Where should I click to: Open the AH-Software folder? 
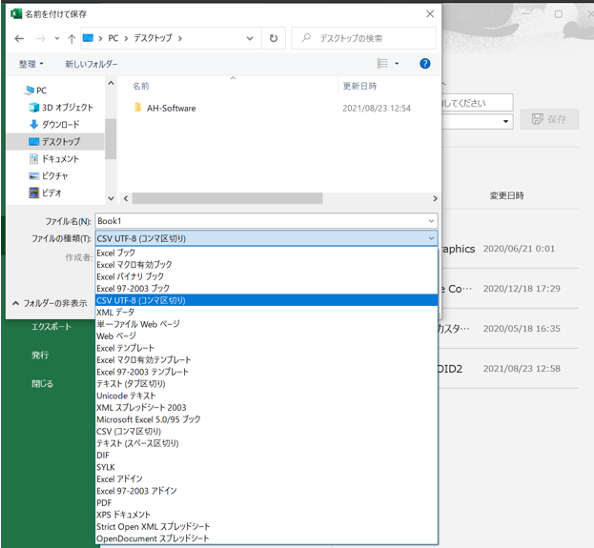coord(171,108)
